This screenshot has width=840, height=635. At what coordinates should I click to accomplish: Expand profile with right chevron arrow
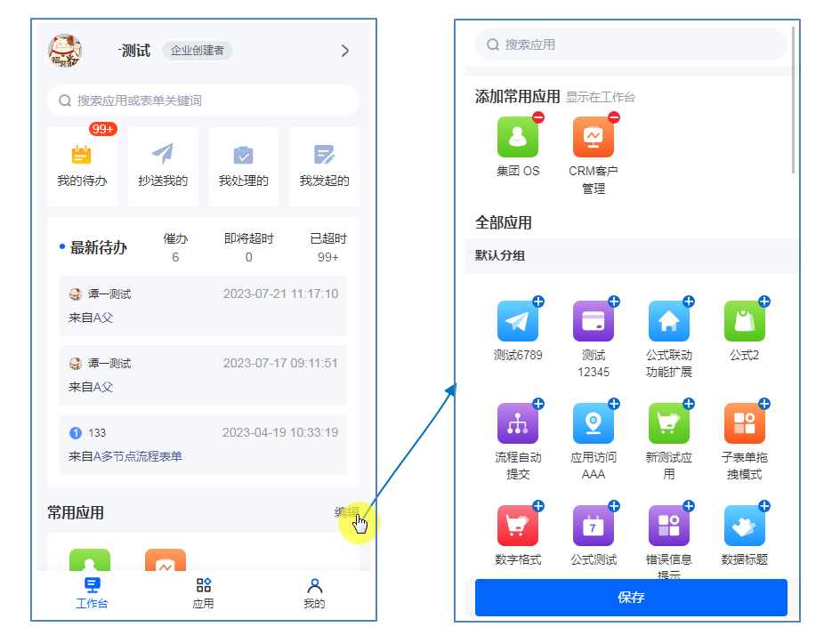345,51
